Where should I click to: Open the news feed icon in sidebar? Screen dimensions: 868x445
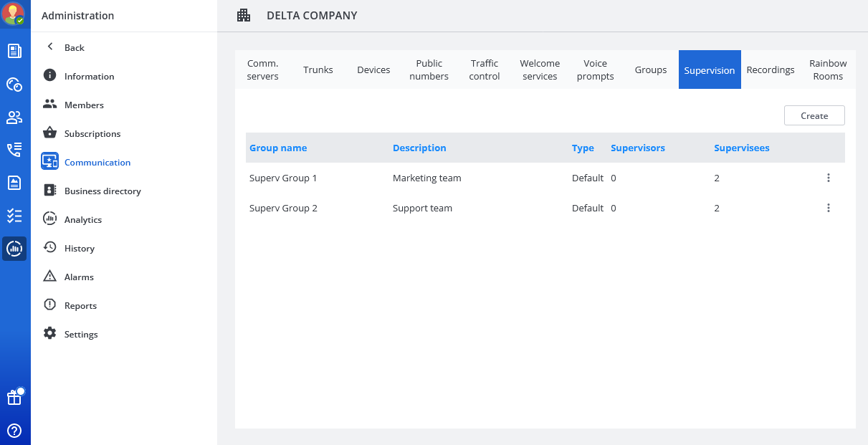14,51
